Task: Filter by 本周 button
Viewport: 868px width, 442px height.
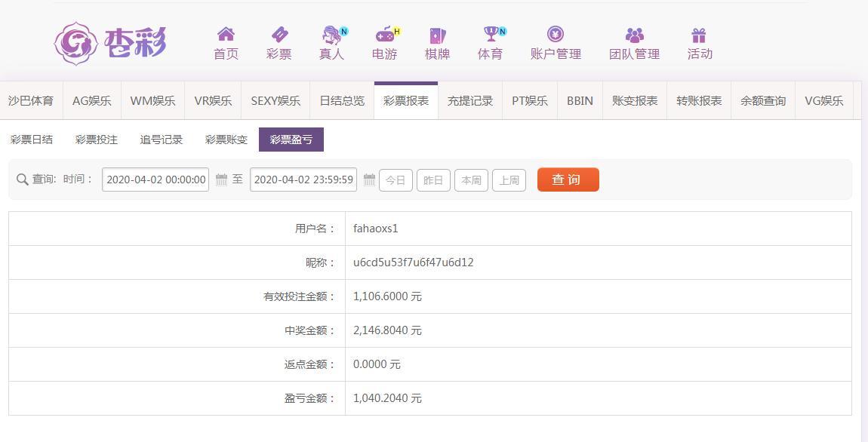Action: (471, 180)
